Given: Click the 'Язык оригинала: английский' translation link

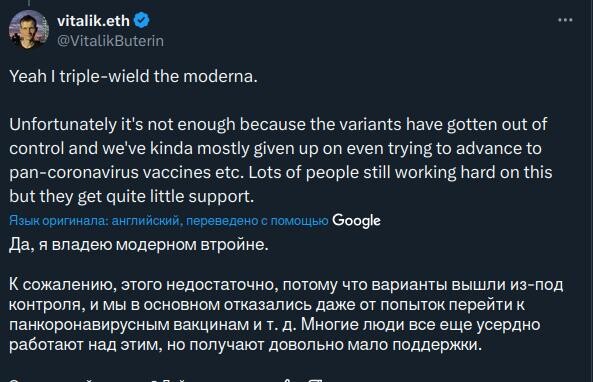Looking at the screenshot, I should click(x=96, y=221).
